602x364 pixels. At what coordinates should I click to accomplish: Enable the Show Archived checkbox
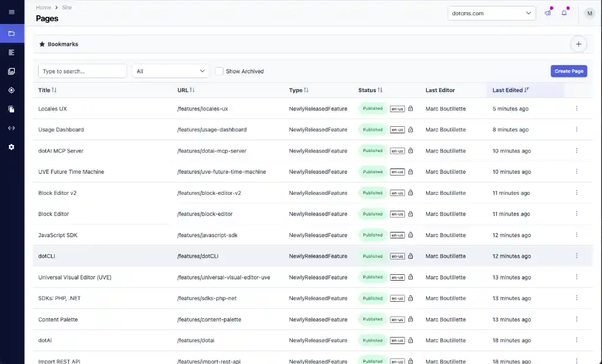219,71
